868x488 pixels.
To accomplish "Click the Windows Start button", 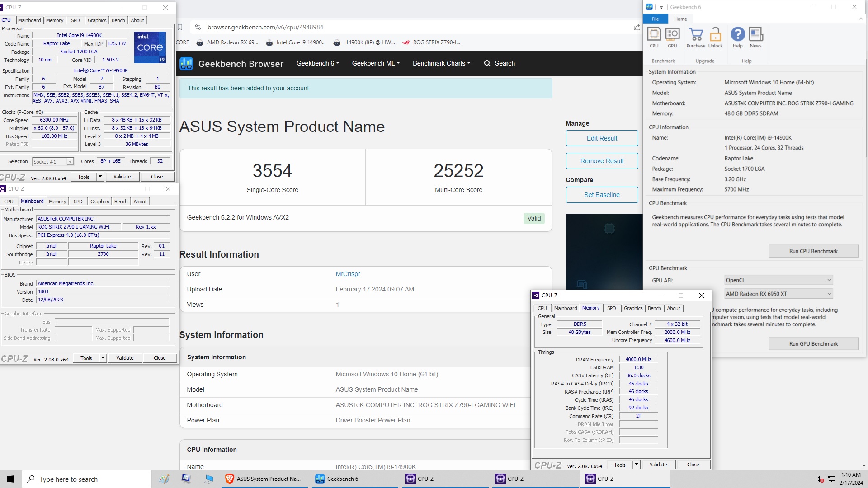I will pyautogui.click(x=11, y=479).
